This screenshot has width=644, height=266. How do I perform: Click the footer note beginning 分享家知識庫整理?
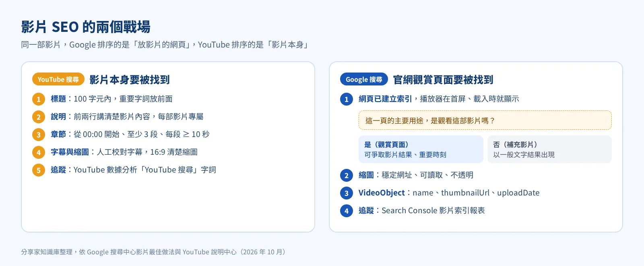point(155,252)
